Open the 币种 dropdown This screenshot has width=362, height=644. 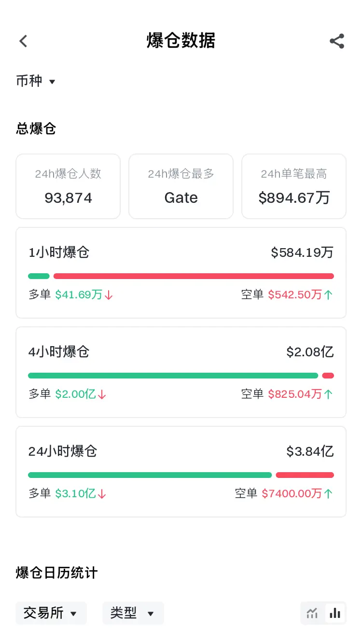[36, 81]
